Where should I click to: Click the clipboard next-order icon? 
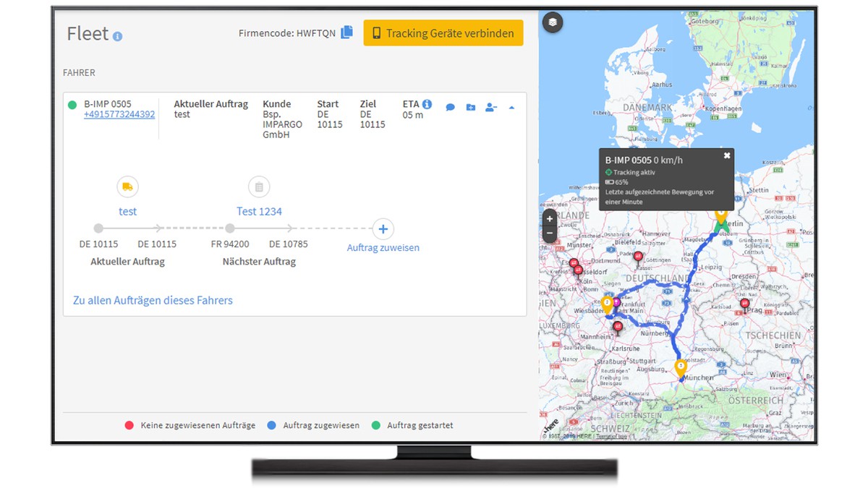(x=258, y=187)
